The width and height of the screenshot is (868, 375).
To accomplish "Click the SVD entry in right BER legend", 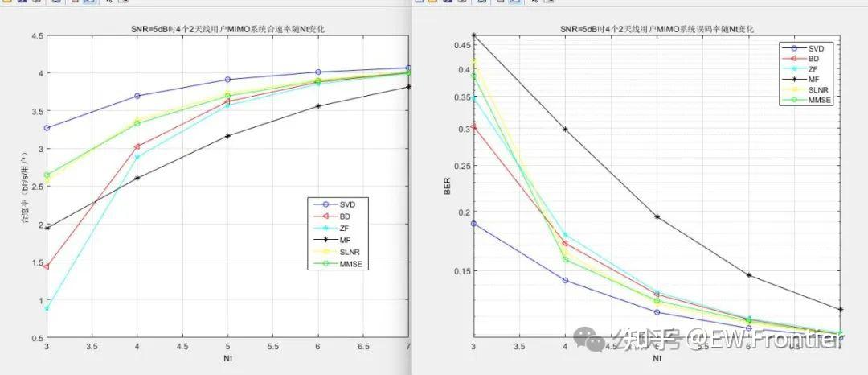I will [x=808, y=48].
